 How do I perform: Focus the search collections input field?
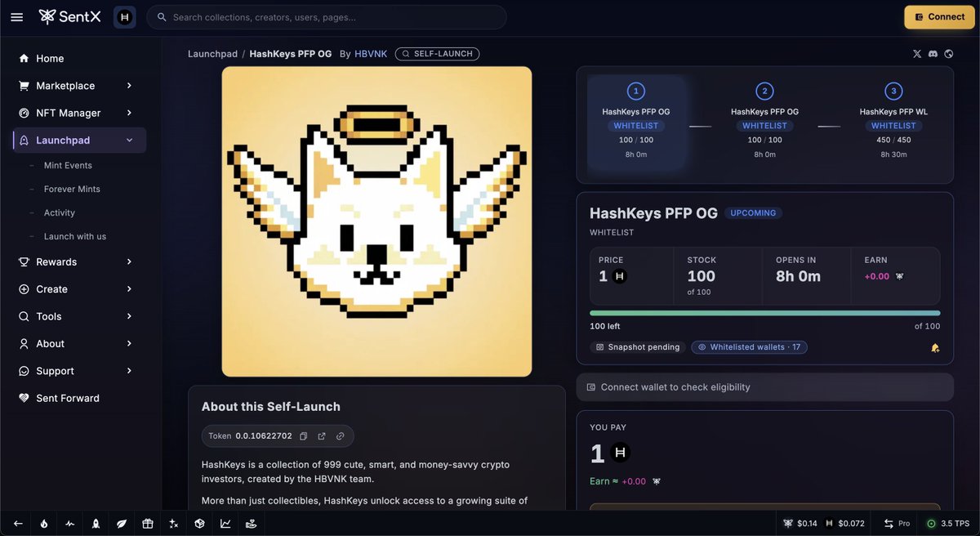327,17
